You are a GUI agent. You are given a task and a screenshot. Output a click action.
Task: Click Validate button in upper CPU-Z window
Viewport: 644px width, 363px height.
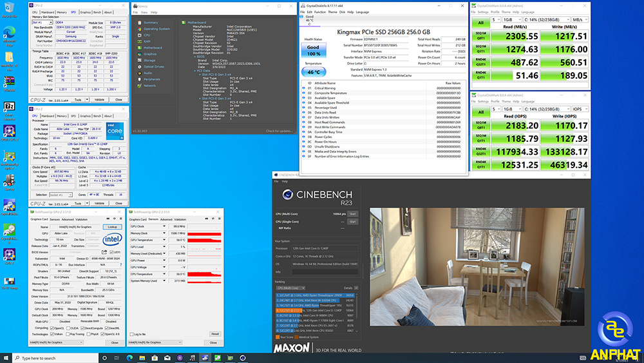(x=99, y=99)
